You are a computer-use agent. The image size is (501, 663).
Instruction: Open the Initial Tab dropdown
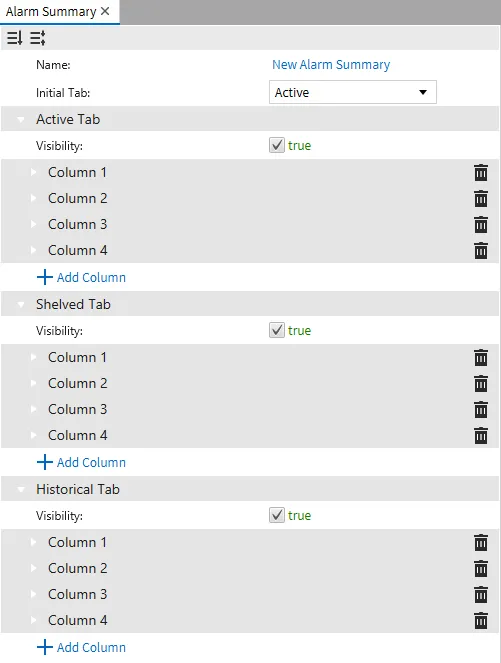tap(353, 92)
